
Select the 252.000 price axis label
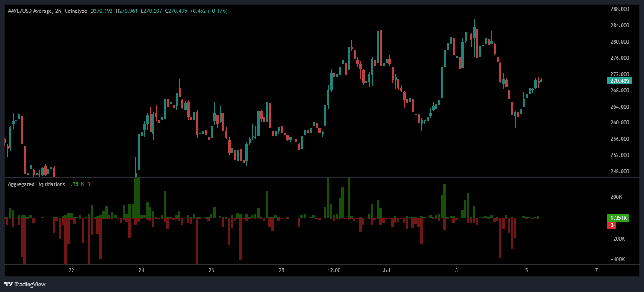620,155
